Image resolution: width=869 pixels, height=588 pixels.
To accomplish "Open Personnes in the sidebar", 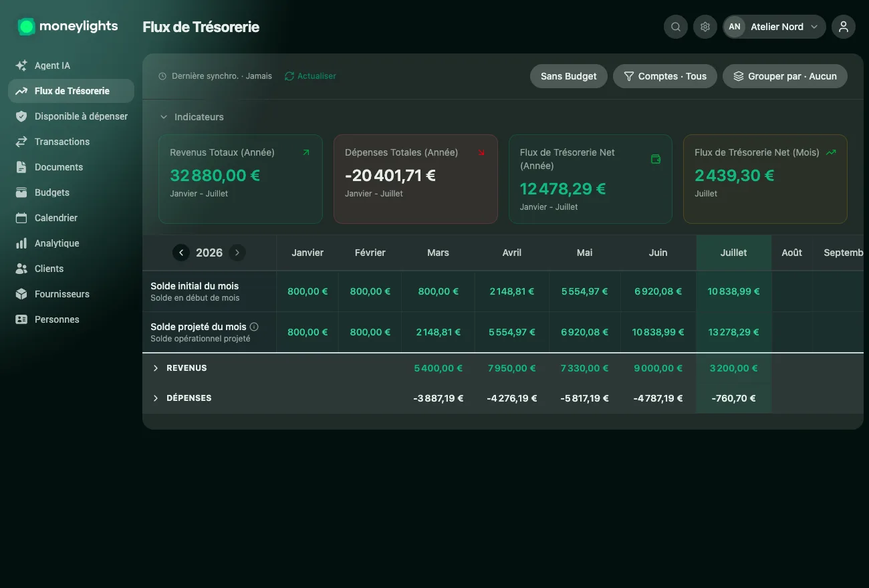I will pyautogui.click(x=71, y=319).
